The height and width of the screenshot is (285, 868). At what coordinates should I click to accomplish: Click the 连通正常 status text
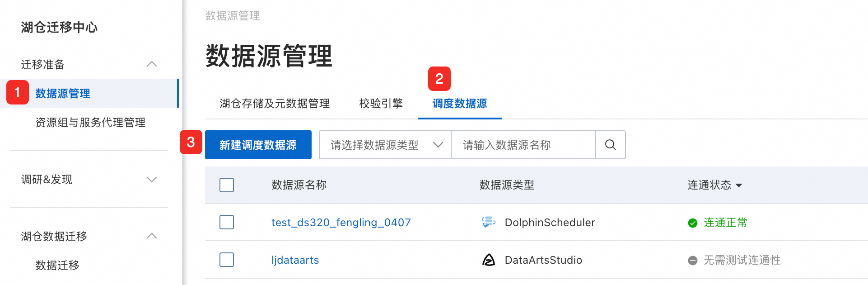(x=726, y=223)
